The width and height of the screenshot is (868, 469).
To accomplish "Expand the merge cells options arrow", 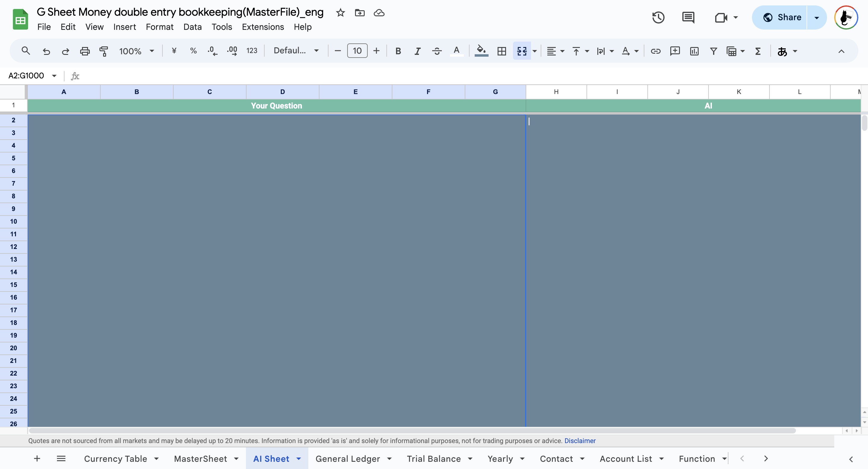I will 535,51.
